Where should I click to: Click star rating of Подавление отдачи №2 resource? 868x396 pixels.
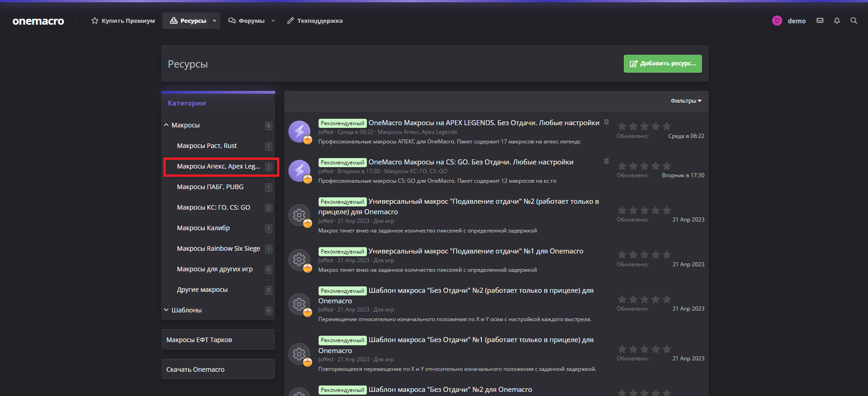(x=644, y=210)
